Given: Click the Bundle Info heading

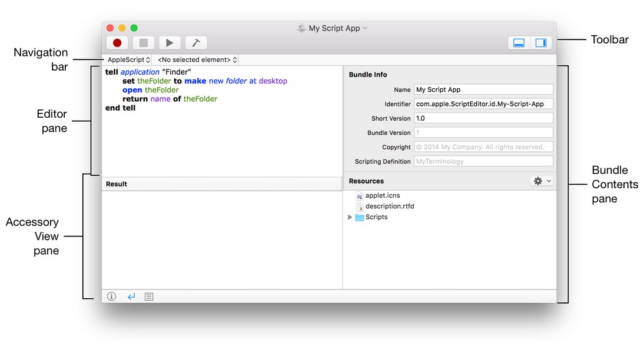Looking at the screenshot, I should coord(368,75).
